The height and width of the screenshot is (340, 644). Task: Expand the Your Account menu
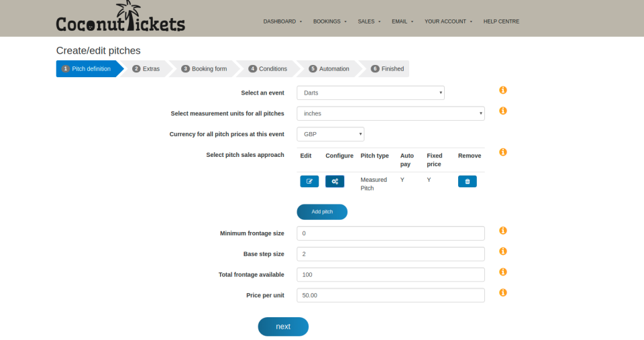coord(448,21)
